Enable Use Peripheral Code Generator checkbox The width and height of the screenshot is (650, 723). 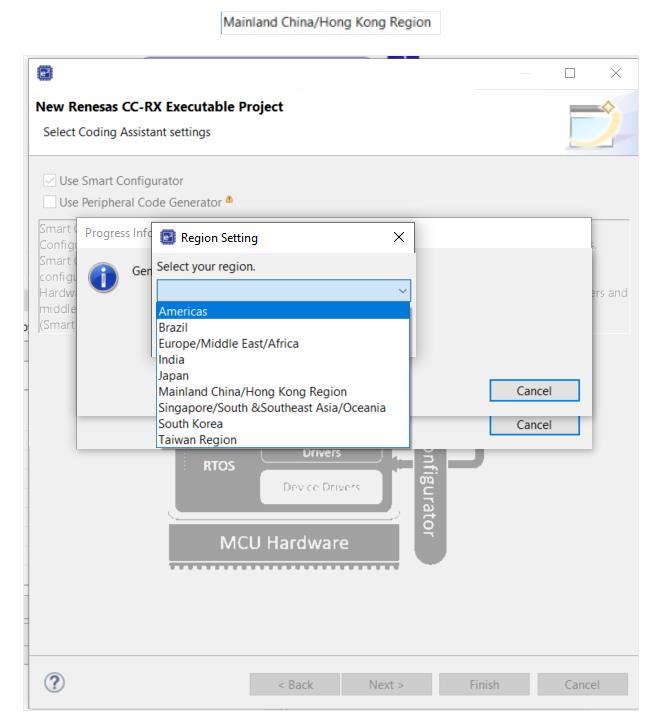coord(49,202)
